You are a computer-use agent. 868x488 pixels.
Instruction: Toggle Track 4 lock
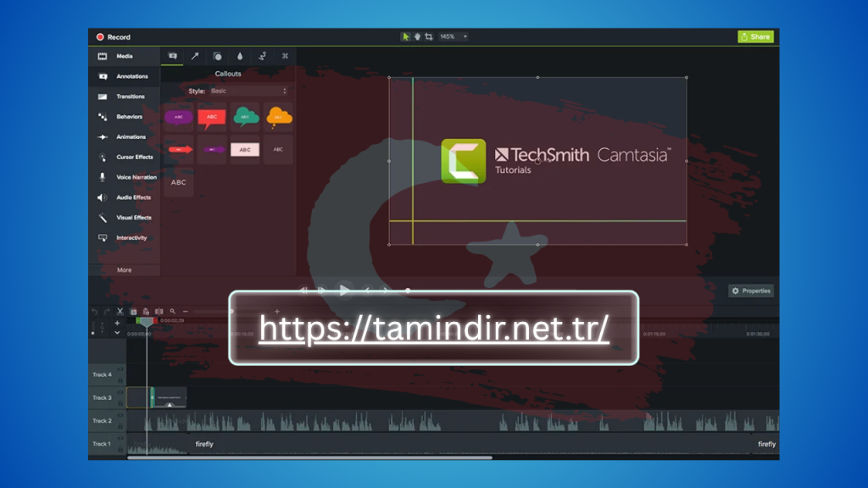120,380
